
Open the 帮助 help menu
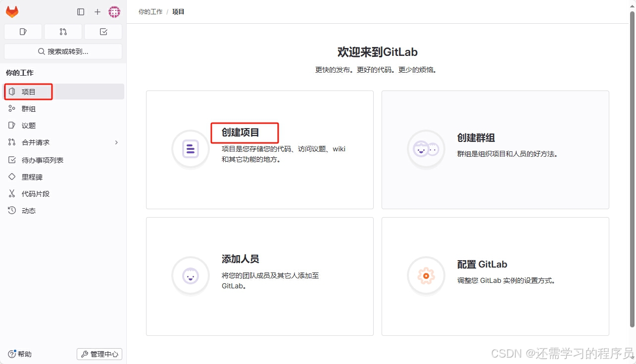pyautogui.click(x=20, y=354)
